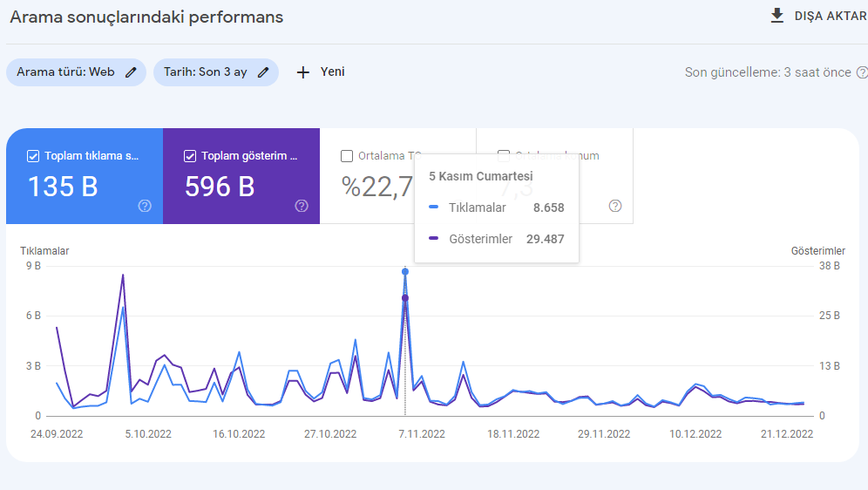
Task: Open help icon in Toplam tıklama card
Action: pyautogui.click(x=145, y=206)
